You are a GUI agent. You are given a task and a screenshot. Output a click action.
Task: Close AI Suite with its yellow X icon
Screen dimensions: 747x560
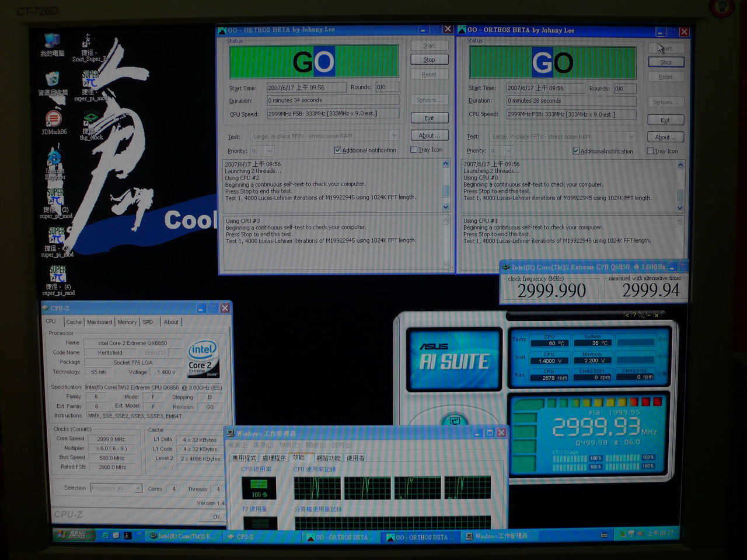pyautogui.click(x=656, y=315)
